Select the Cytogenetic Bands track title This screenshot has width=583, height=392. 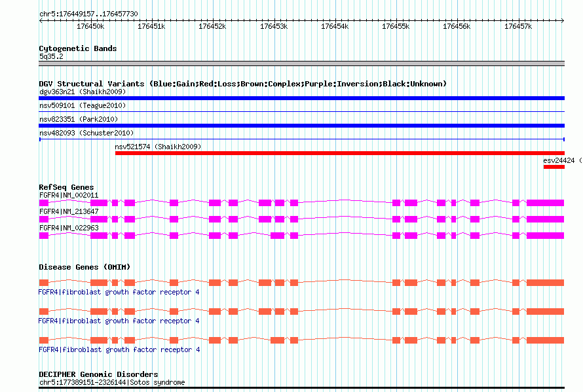[78, 48]
